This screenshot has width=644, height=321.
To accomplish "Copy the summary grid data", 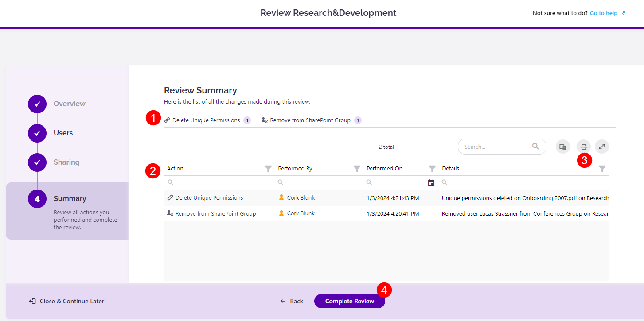I will coord(562,146).
